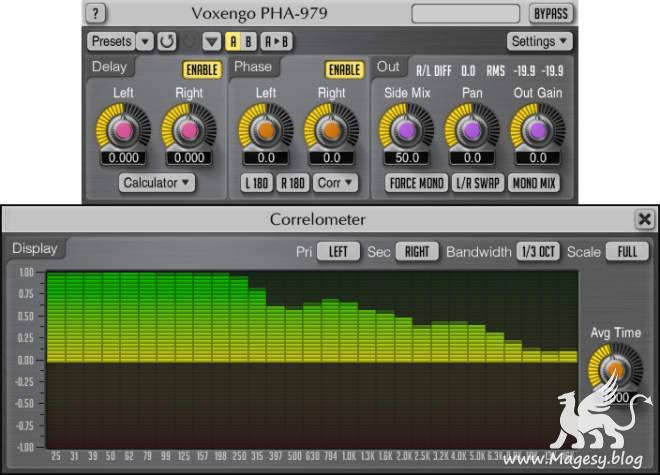Toggle the FORCE MONO button
Screen dimensions: 660x475
(416, 183)
